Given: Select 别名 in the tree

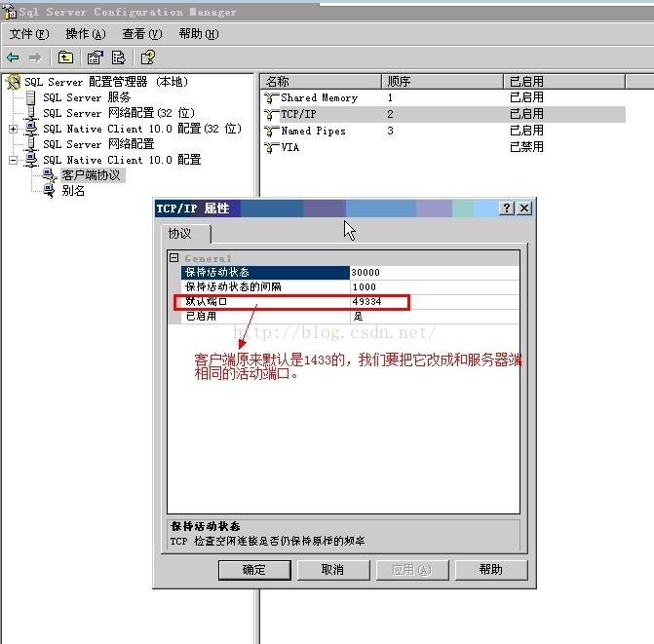Looking at the screenshot, I should click(x=73, y=191).
